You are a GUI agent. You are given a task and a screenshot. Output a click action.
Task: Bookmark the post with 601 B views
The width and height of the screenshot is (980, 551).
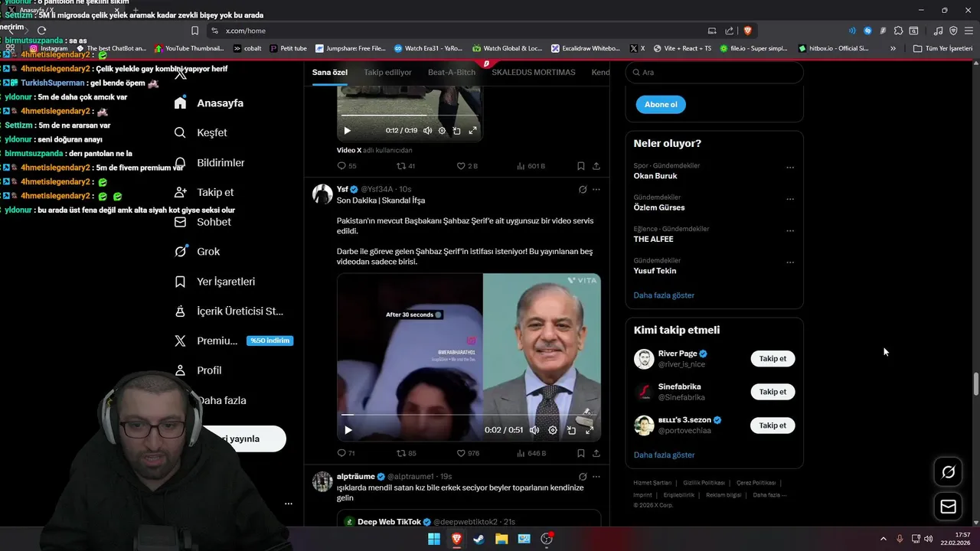click(581, 166)
